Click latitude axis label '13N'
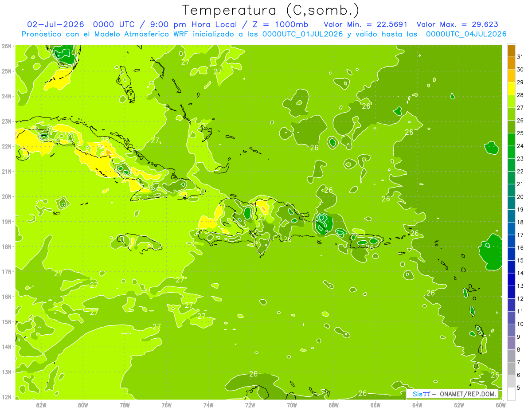Viewport: 532px width, 411px height. point(7,372)
